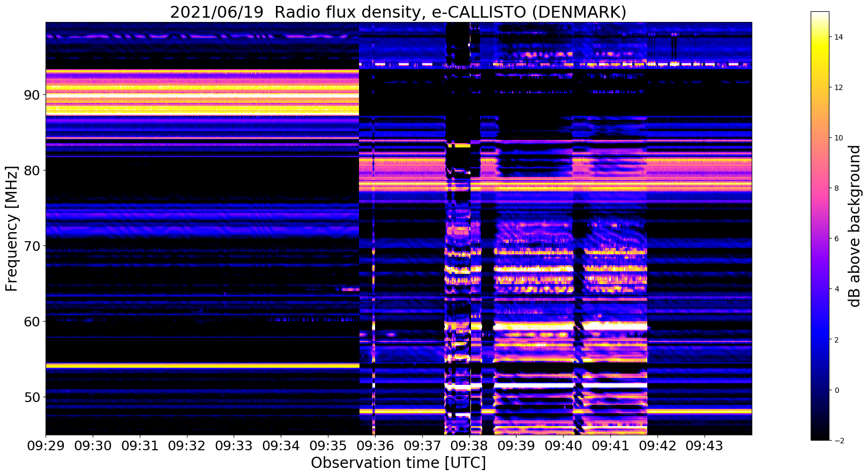Viewport: 868px width, 476px height.
Task: Click the 09:30 time tick label
Action: 93,445
